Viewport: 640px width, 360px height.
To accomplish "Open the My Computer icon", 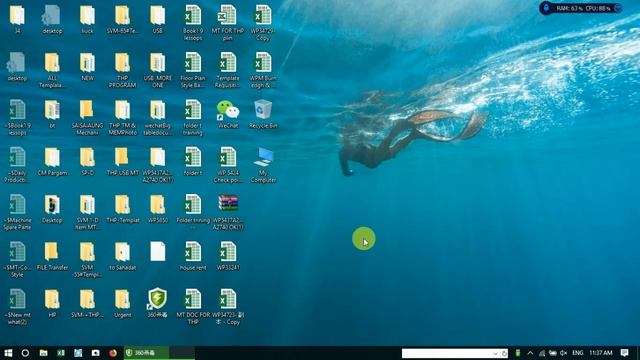I will click(263, 165).
